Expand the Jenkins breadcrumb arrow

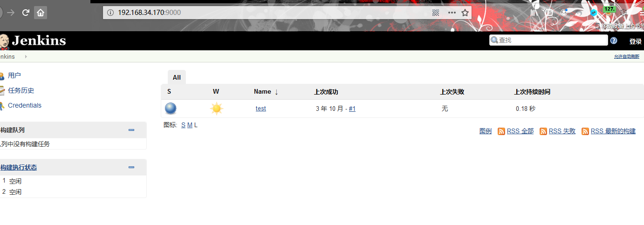tap(26, 56)
